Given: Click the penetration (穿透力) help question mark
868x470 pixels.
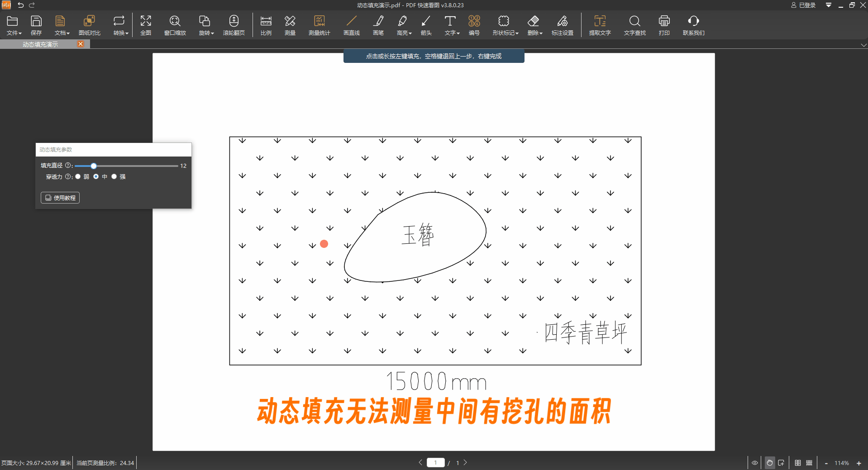Looking at the screenshot, I should 68,177.
